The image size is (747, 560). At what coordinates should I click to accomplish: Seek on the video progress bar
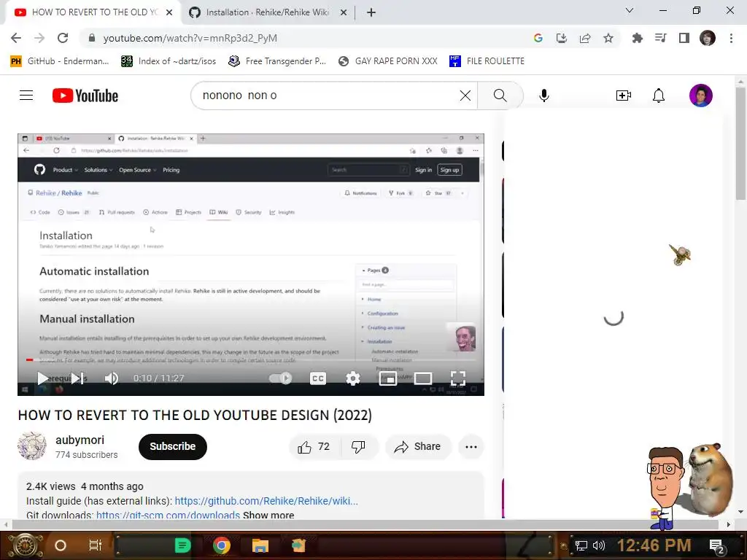coord(251,360)
